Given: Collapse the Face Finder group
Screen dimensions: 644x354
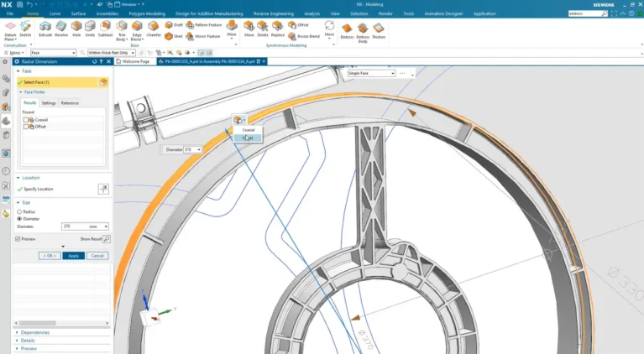Looking at the screenshot, I should [x=21, y=92].
